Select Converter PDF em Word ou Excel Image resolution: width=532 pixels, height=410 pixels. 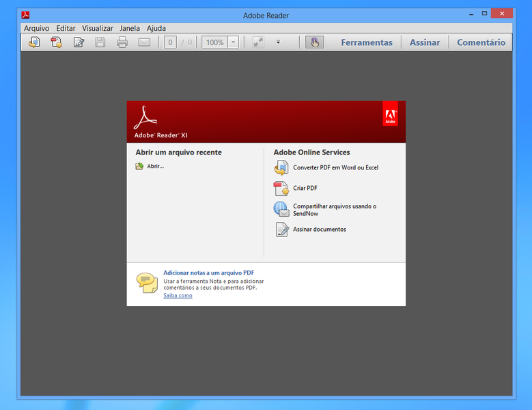[335, 167]
